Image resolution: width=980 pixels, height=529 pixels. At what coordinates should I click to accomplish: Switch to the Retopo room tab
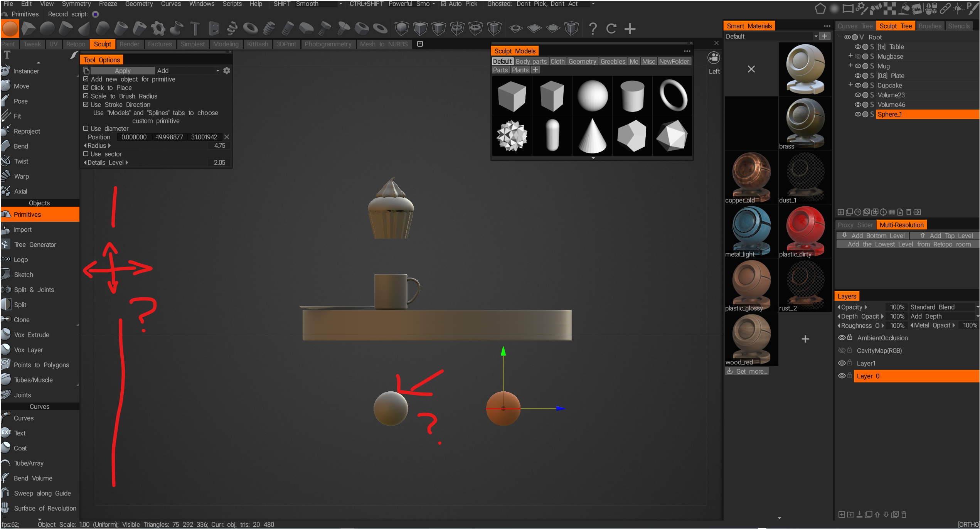pos(76,44)
